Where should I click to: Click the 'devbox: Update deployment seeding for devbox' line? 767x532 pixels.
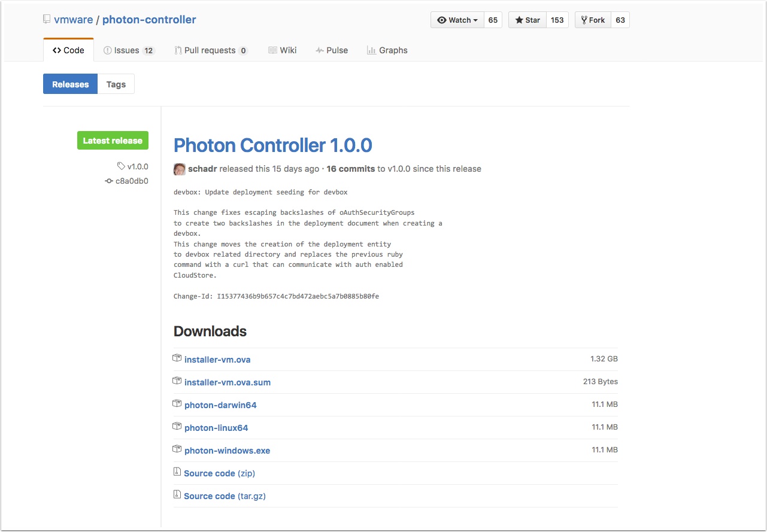[x=260, y=192]
